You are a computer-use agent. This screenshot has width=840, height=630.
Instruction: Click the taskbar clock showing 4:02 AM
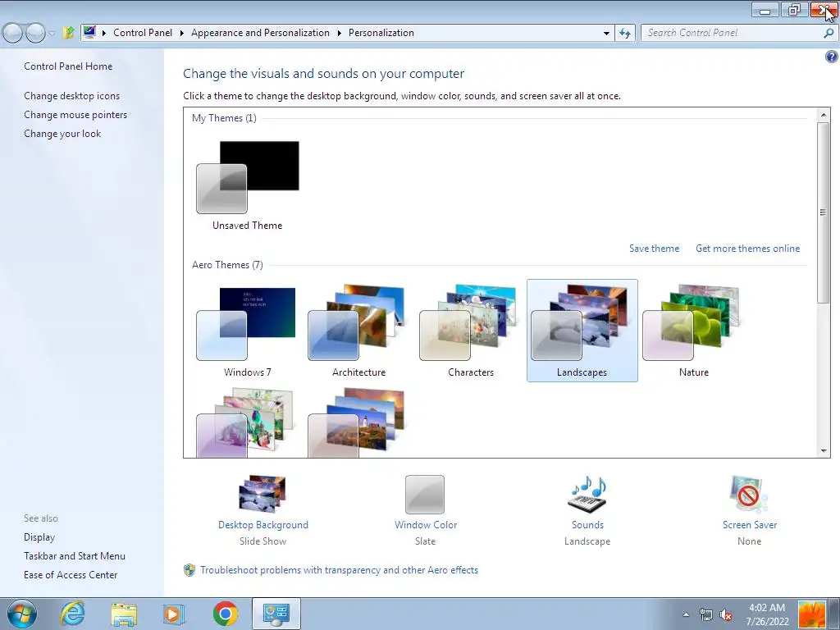pyautogui.click(x=767, y=614)
